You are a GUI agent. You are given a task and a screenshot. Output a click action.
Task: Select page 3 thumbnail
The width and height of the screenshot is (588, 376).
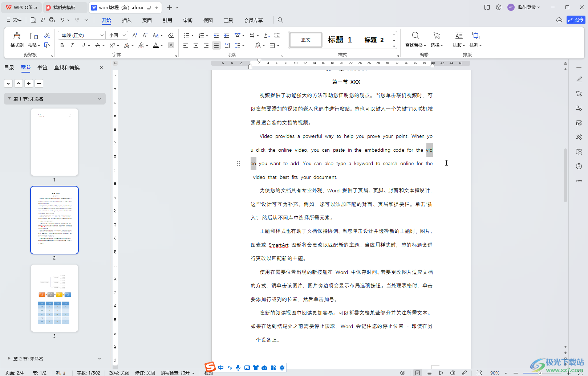pyautogui.click(x=54, y=298)
